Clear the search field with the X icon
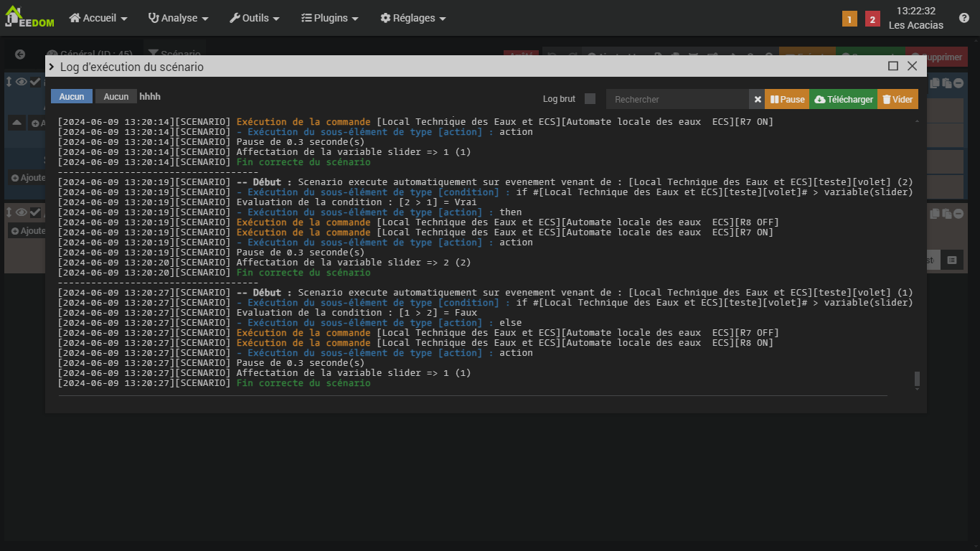This screenshot has width=980, height=551. pos(757,99)
